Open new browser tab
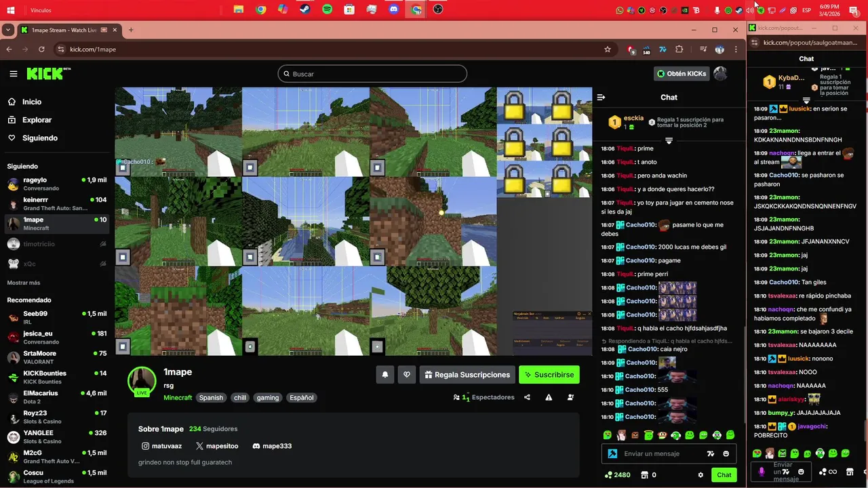Screen dimensions: 868x488 (x=131, y=30)
